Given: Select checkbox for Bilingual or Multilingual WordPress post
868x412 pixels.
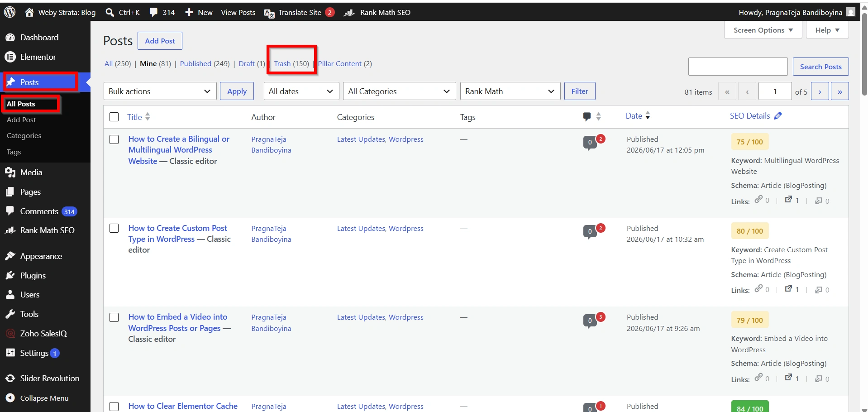Looking at the screenshot, I should pyautogui.click(x=114, y=139).
